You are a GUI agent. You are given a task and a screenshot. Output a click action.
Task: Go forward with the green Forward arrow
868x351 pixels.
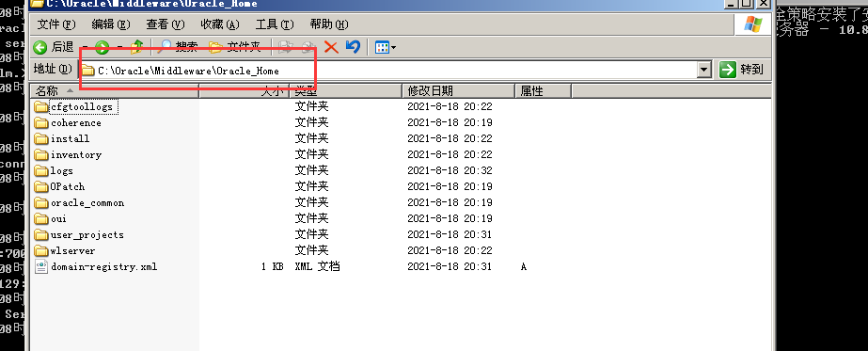tap(102, 47)
